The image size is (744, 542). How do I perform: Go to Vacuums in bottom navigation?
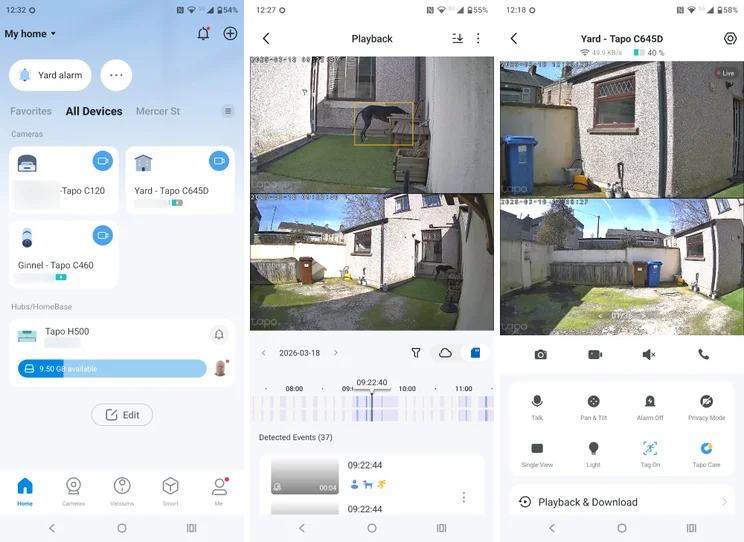[122, 491]
